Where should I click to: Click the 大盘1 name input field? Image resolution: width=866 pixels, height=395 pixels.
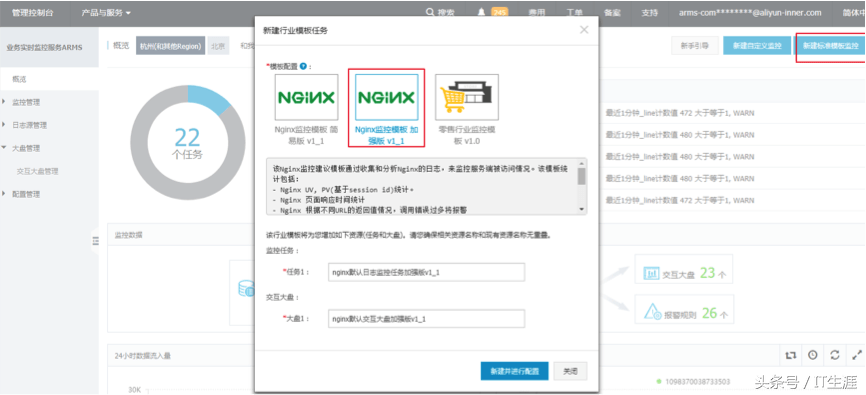tap(426, 319)
